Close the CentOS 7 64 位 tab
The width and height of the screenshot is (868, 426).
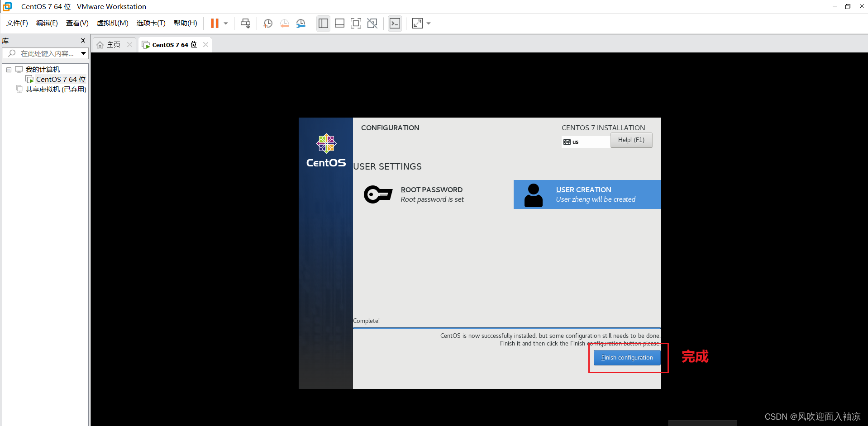[x=206, y=44]
